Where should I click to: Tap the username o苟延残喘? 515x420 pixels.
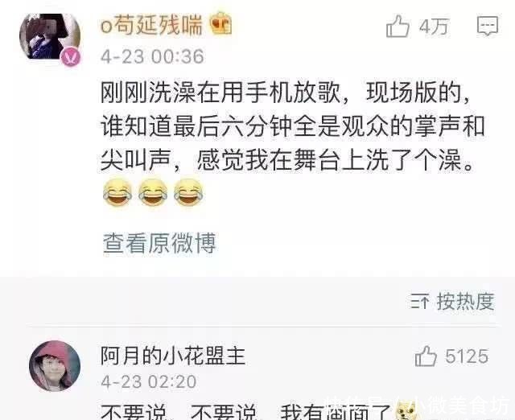click(x=152, y=26)
